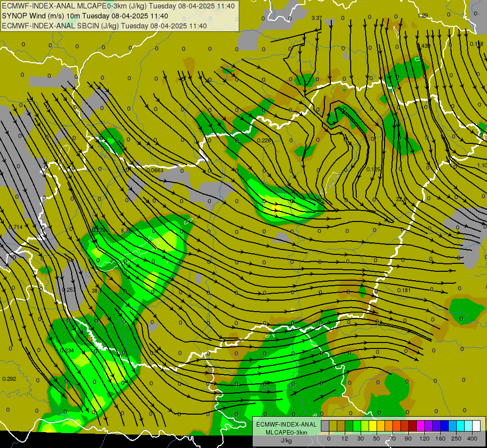The width and height of the screenshot is (487, 448).
Task: Click the cyan legend swatch after 250
Action: pyautogui.click(x=461, y=426)
